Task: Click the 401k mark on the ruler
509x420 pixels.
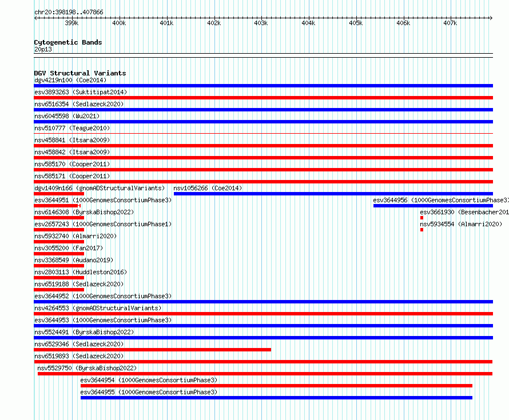Action: tap(166, 23)
